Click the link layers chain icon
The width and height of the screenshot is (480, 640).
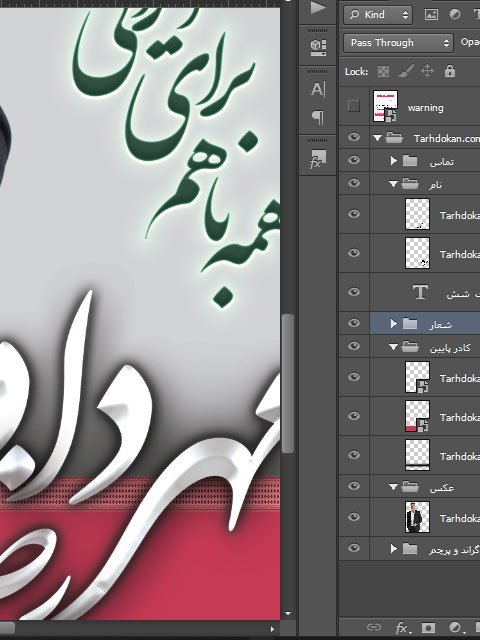tap(373, 627)
